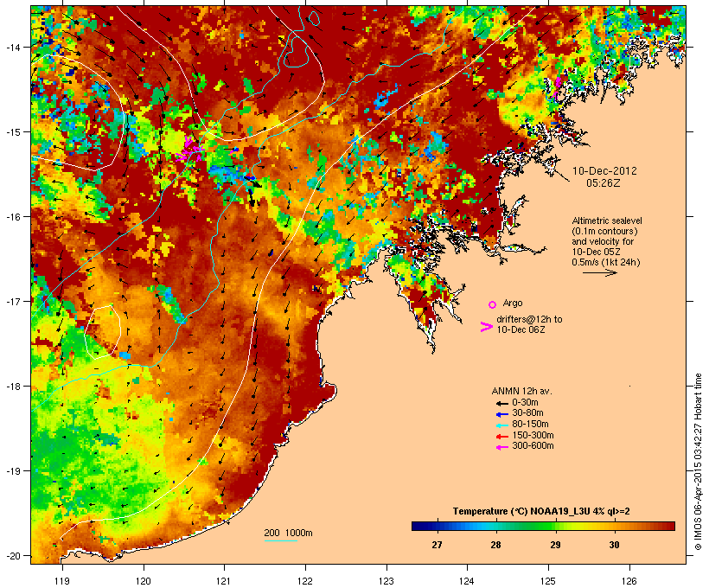Image resolution: width=709 pixels, height=588 pixels.
Task: Click the latitude '-15' axis label
Action: [13, 132]
